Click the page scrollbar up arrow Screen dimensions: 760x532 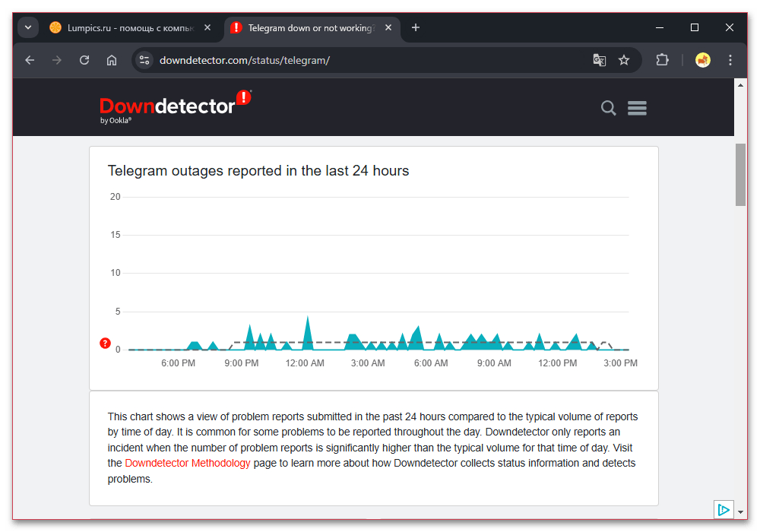740,85
